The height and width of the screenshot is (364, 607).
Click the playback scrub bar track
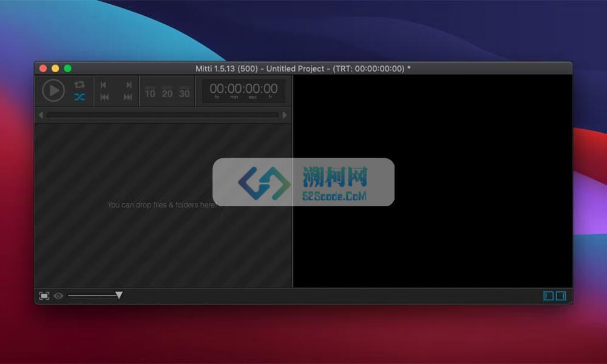(x=163, y=115)
